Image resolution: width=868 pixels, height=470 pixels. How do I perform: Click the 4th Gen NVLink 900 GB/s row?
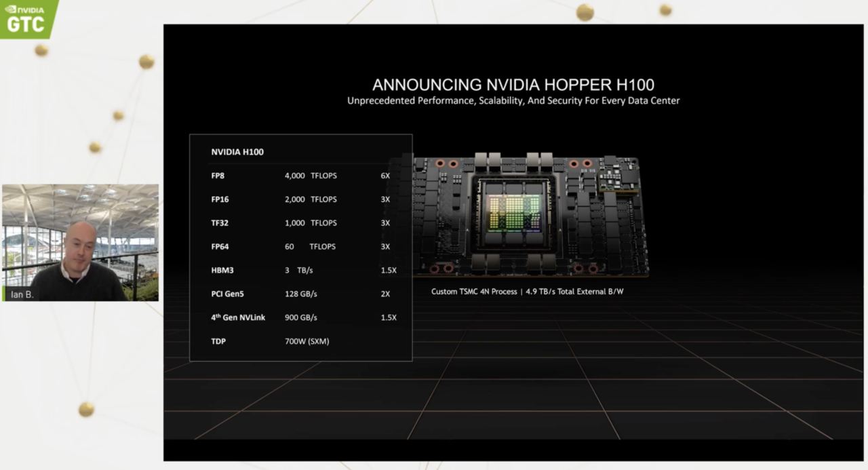300,317
